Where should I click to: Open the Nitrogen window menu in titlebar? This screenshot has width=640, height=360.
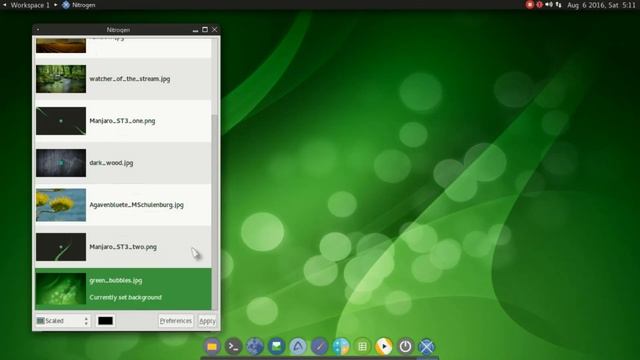coord(38,29)
